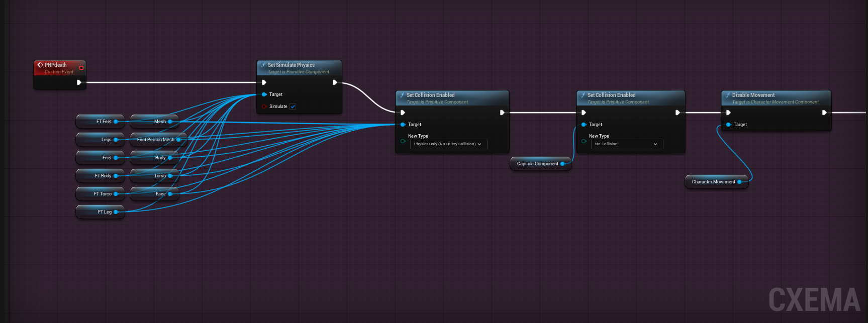The width and height of the screenshot is (868, 323).
Task: Click Disable Movement exec output pin
Action: [x=824, y=113]
